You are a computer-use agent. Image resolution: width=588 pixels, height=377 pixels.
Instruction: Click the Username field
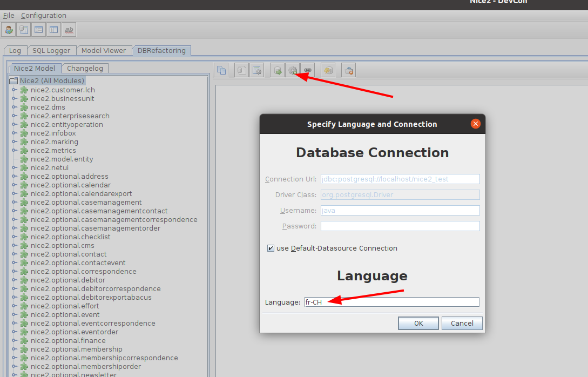[x=400, y=211]
